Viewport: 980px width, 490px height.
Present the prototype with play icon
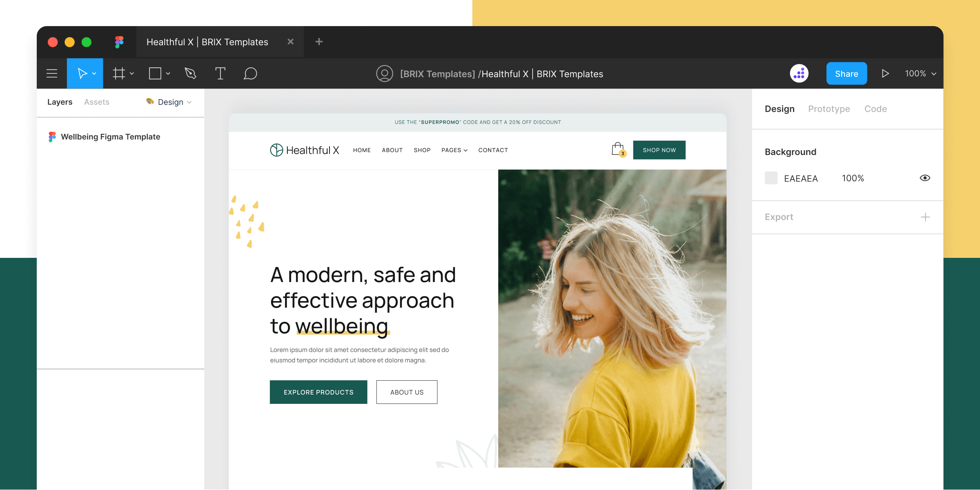point(885,74)
